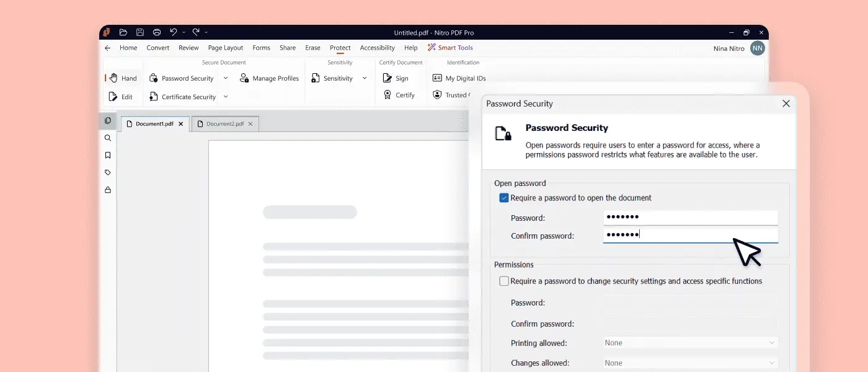
Task: Open the Search panel in sidebar
Action: (108, 138)
